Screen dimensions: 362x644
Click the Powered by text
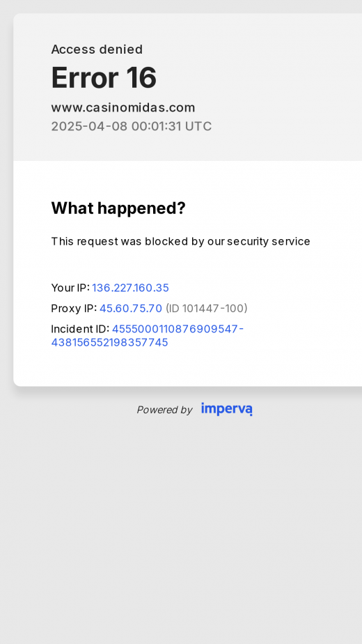[164, 410]
